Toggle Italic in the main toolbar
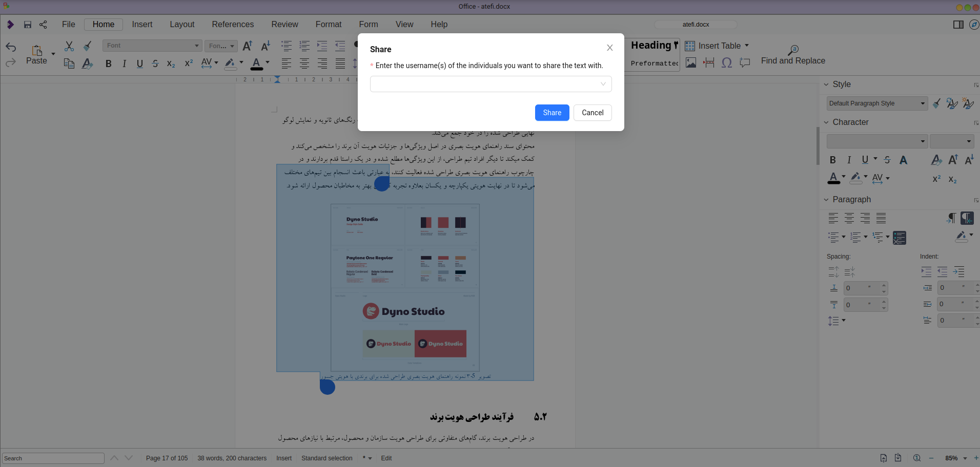Image resolution: width=980 pixels, height=467 pixels. [x=124, y=63]
